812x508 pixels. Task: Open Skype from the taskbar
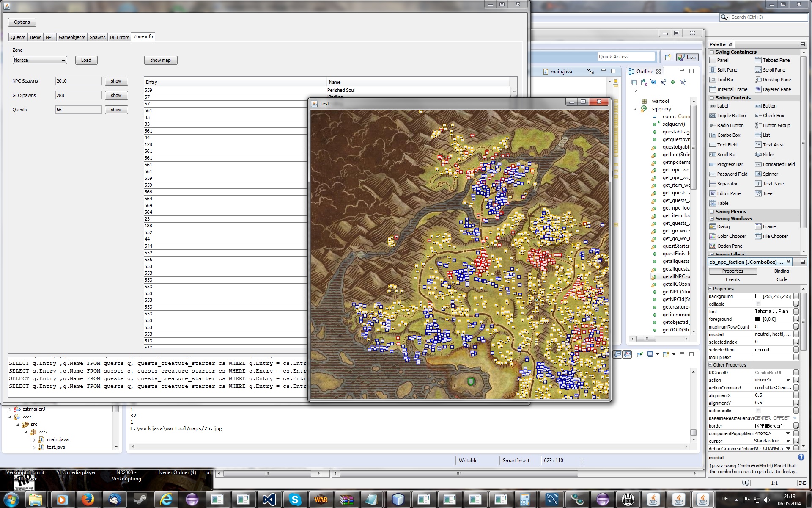pos(295,500)
